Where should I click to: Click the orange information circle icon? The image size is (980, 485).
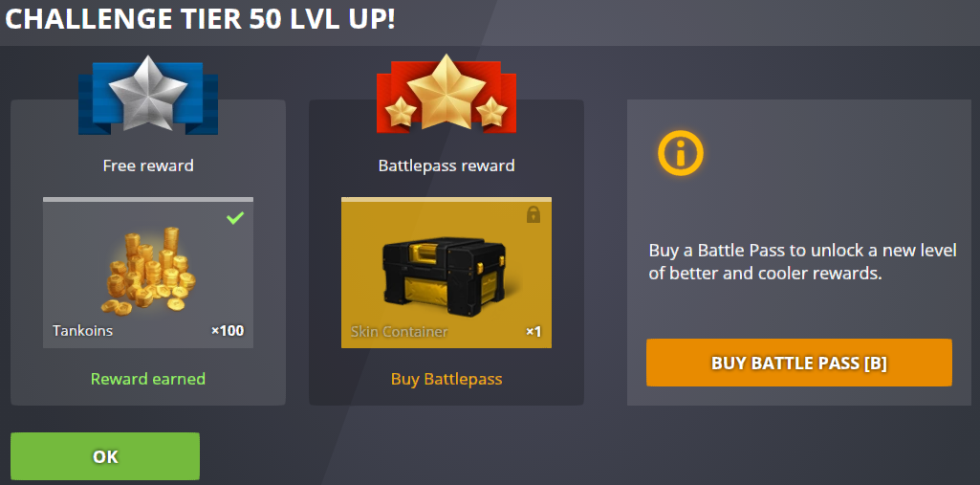[x=681, y=152]
